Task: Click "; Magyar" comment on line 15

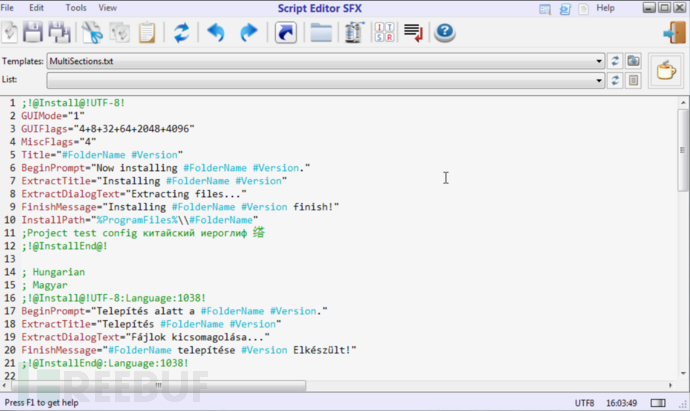Action: coord(44,285)
